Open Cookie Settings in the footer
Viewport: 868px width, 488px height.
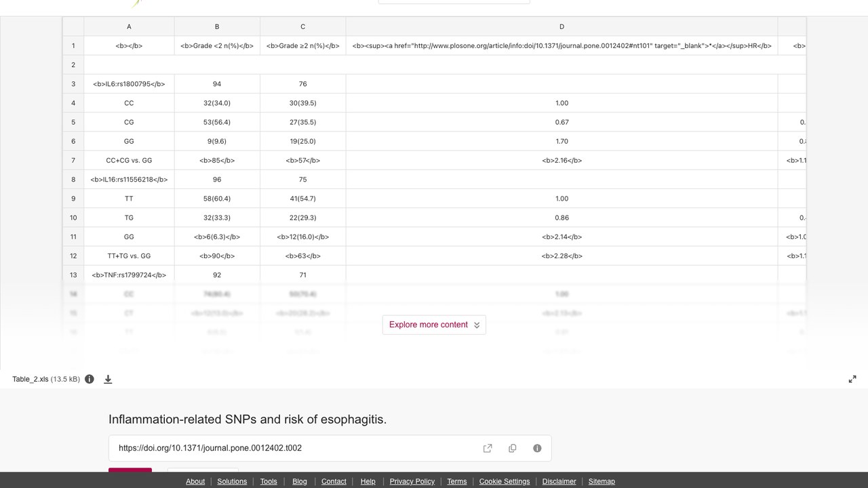505,481
